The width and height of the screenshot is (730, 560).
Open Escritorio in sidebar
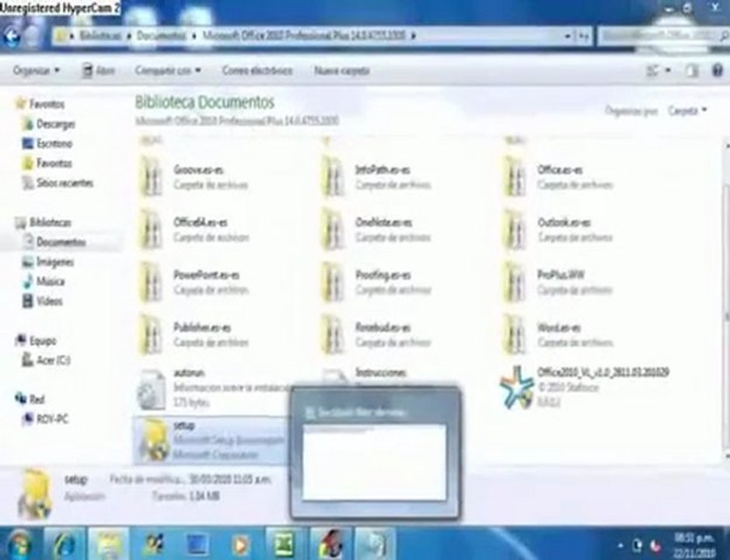pyautogui.click(x=47, y=143)
